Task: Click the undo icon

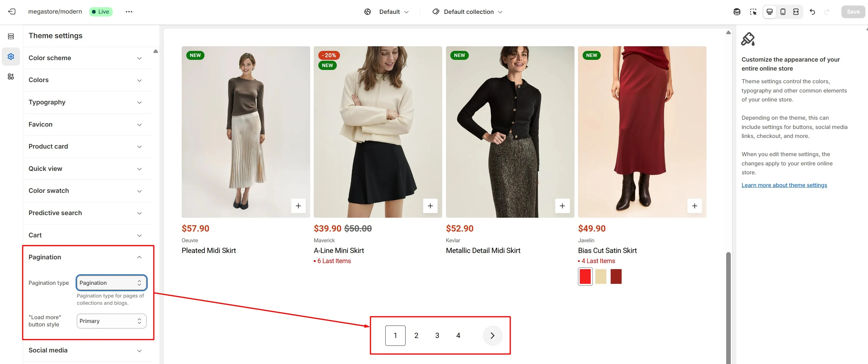Action: pyautogui.click(x=813, y=12)
